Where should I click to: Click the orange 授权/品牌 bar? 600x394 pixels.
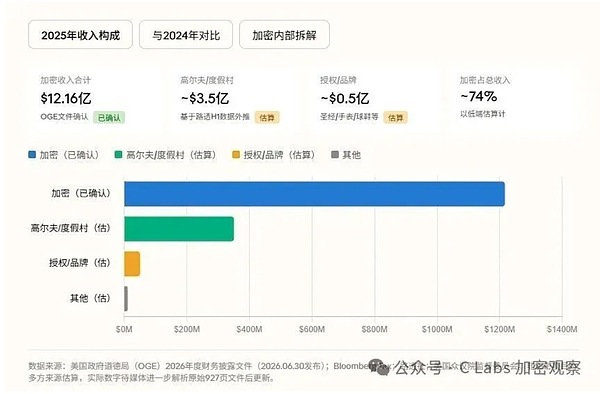pos(132,264)
